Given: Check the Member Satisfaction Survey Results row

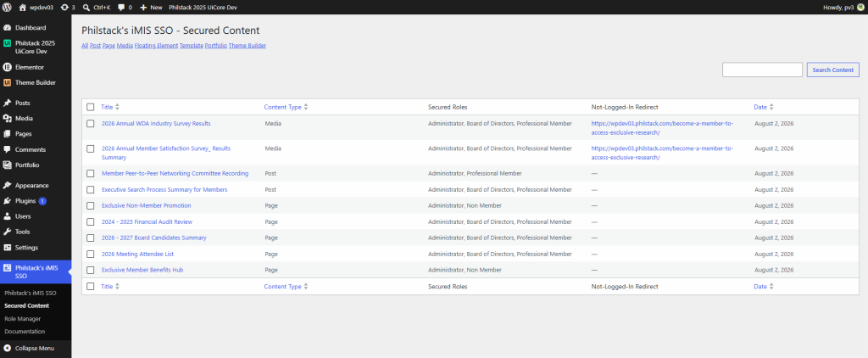Looking at the screenshot, I should (90, 148).
